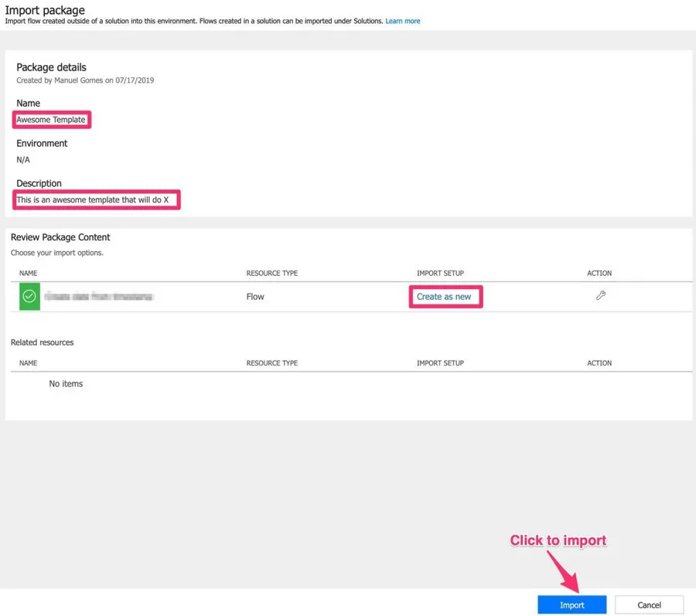
Task: Click the wrench action icon for the flow
Action: (x=601, y=296)
